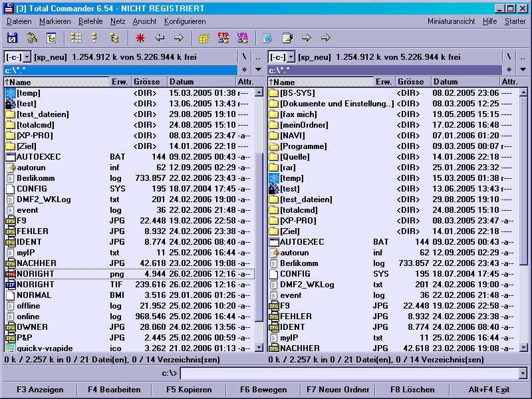Click the last arrow icon in toolbar
This screenshot has width=532, height=399.
(x=326, y=38)
